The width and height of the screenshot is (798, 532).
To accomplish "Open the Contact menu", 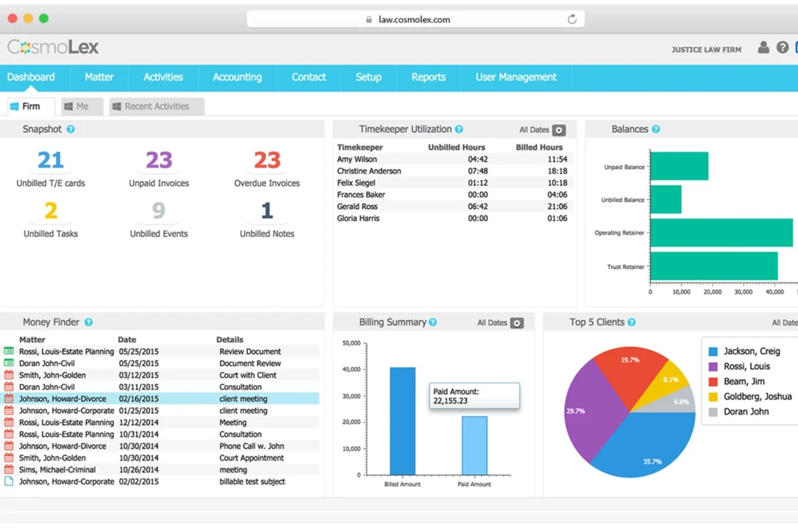I will click(x=309, y=77).
